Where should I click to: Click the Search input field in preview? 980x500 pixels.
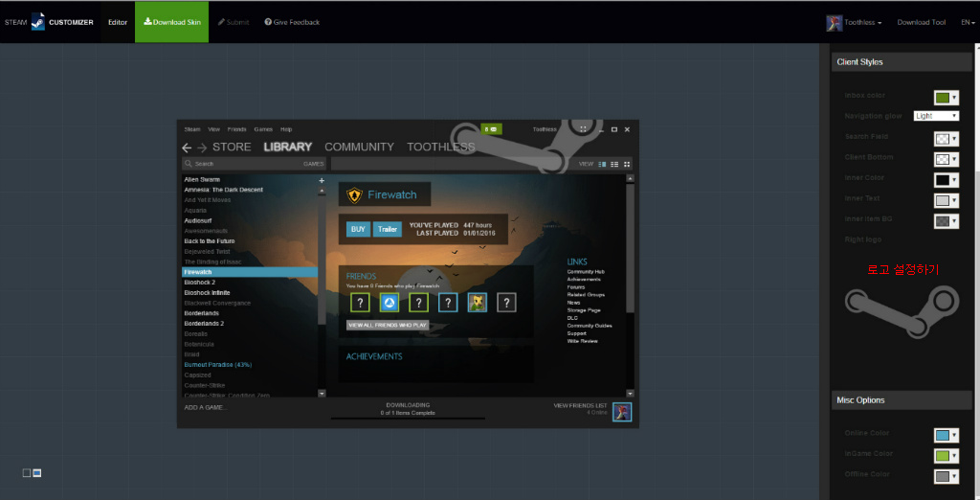tap(253, 164)
